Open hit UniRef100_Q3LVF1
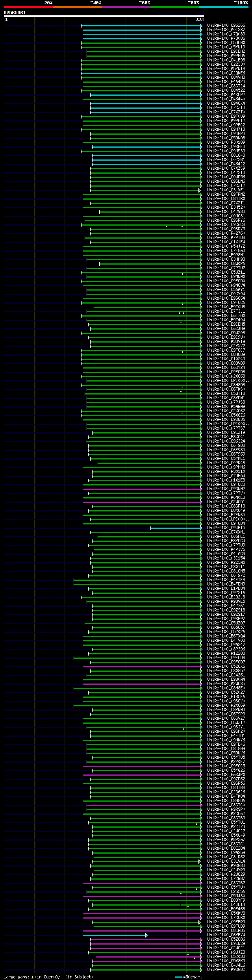 (x=226, y=190)
